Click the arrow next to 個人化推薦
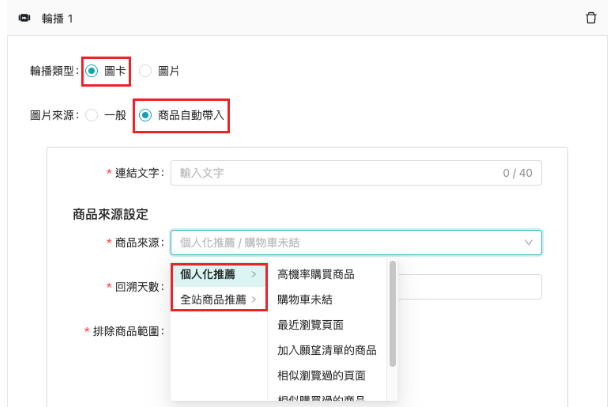 pyautogui.click(x=254, y=274)
